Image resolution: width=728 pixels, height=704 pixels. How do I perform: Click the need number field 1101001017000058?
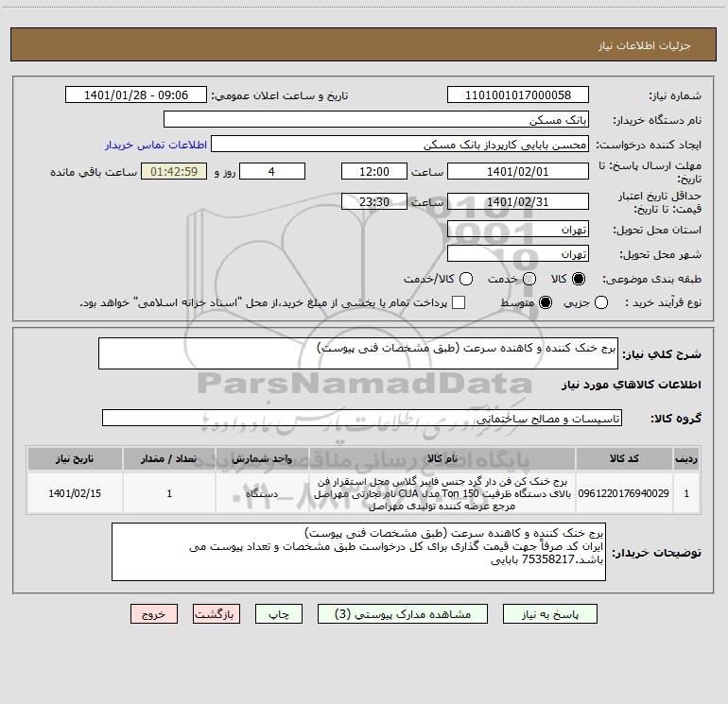pyautogui.click(x=518, y=94)
